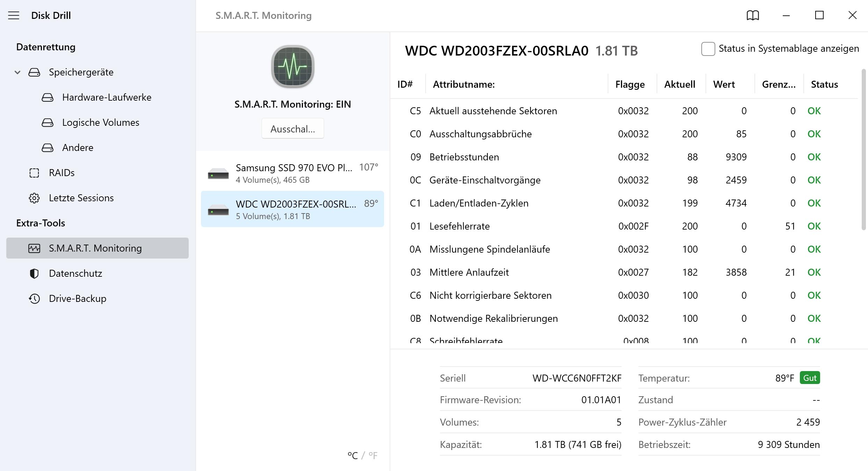This screenshot has width=868, height=471.
Task: Select row Geräte-Einschaltvorgänge
Action: (x=624, y=180)
